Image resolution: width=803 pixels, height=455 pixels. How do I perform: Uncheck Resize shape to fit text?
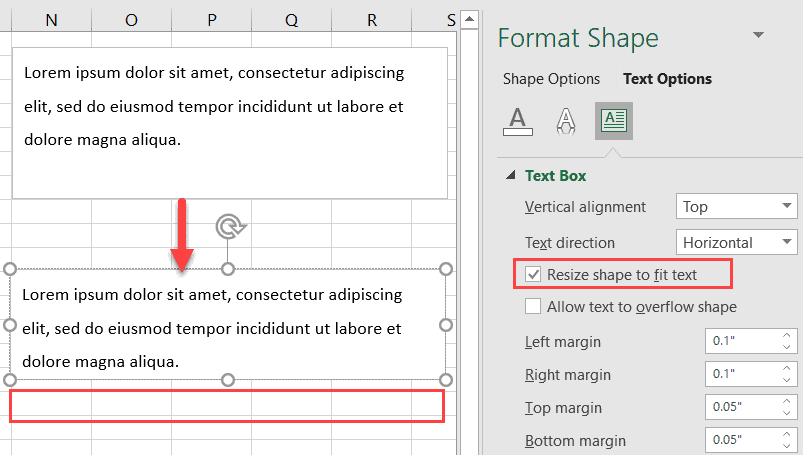tap(533, 273)
